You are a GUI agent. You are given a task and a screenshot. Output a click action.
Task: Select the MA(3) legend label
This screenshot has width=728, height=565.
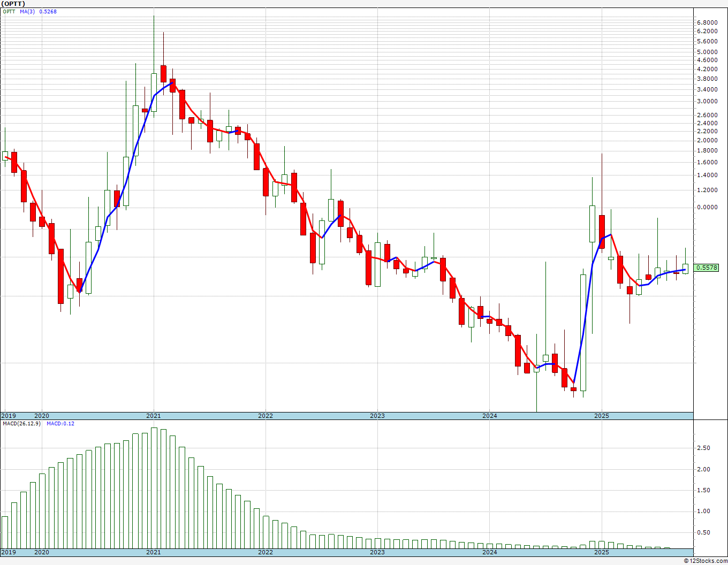coord(27,12)
